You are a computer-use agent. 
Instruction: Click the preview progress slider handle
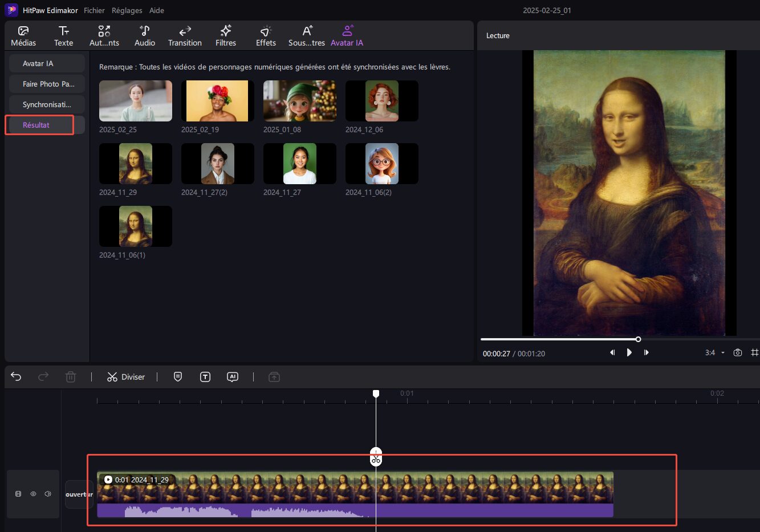(x=638, y=339)
